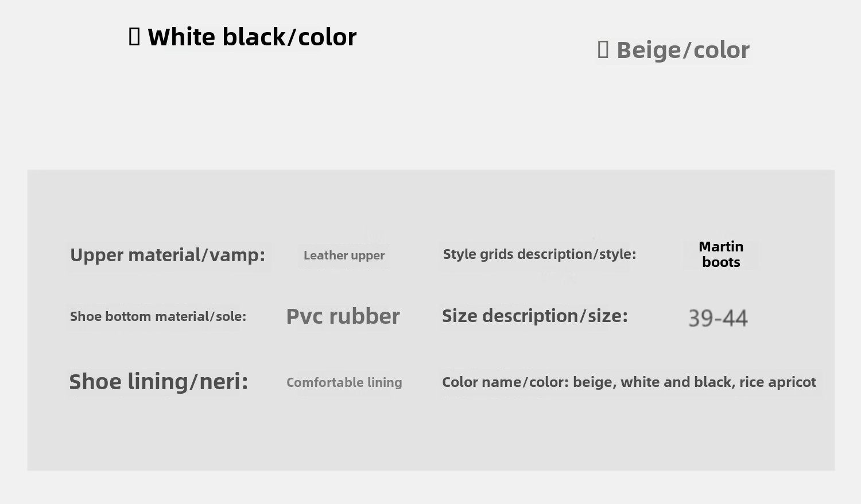
Task: Click the Upper material/vamp label
Action: 168,255
